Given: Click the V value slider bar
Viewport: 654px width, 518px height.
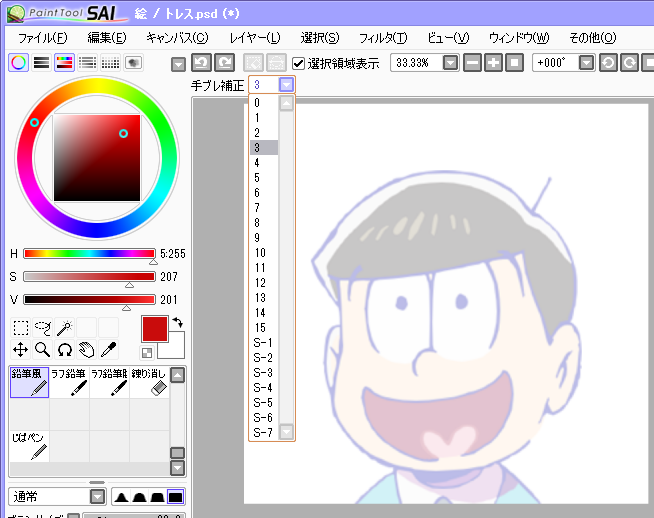Looking at the screenshot, I should pos(89,299).
